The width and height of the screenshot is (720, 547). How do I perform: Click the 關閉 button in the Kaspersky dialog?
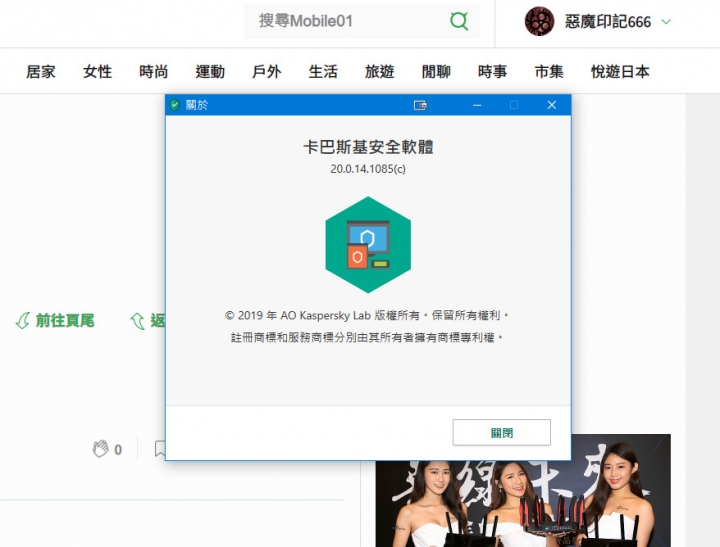click(x=501, y=432)
